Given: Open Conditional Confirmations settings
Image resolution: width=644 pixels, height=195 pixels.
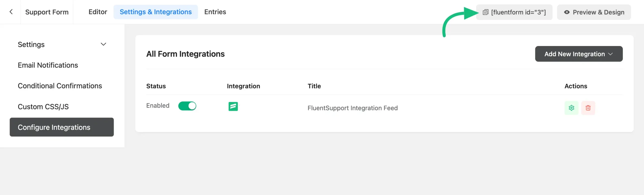Looking at the screenshot, I should point(60,86).
